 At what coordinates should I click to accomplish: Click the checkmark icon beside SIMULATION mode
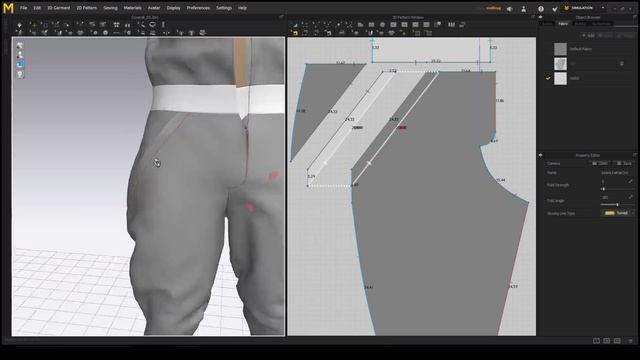(555, 9)
